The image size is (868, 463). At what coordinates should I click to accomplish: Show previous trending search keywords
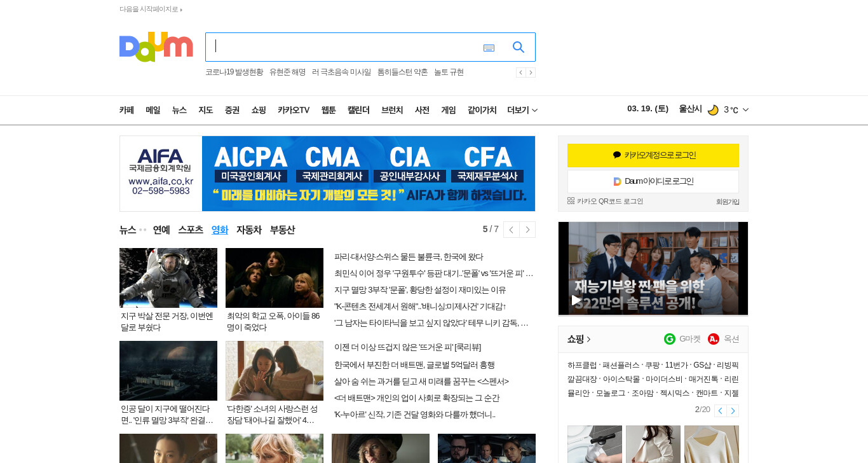[x=520, y=73]
